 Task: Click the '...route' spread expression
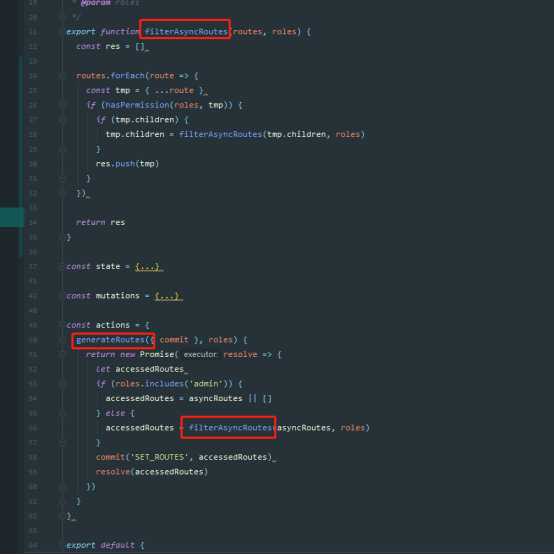[x=174, y=91]
